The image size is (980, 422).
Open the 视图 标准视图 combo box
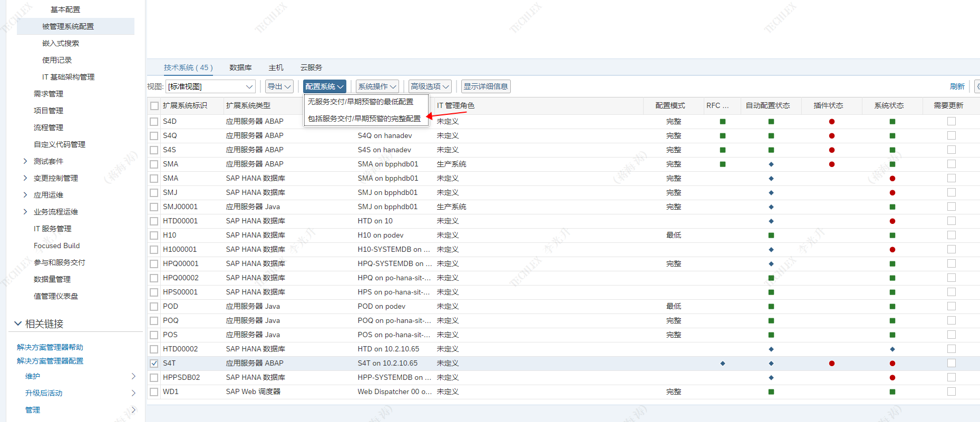pos(211,86)
